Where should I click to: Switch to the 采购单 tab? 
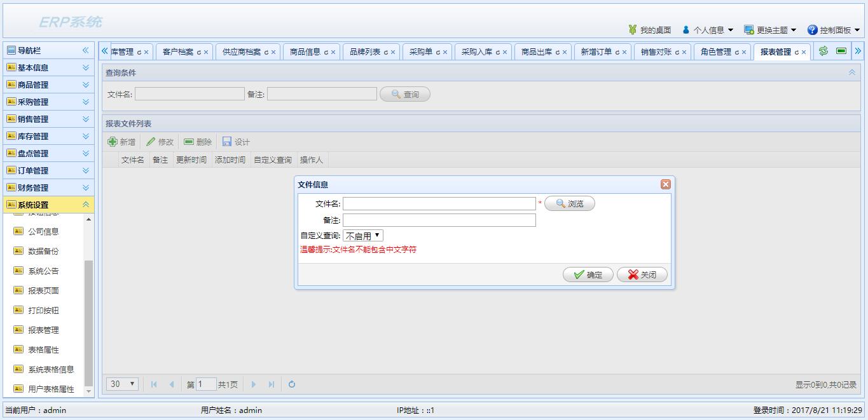(x=420, y=52)
